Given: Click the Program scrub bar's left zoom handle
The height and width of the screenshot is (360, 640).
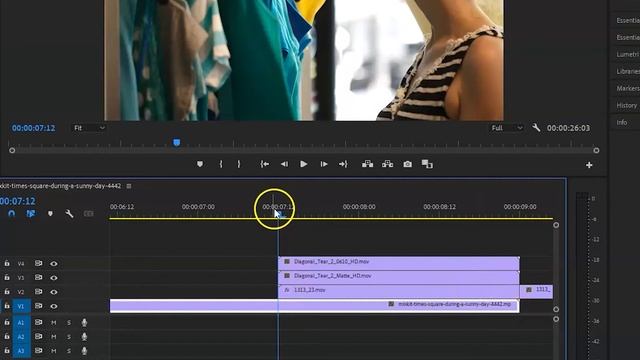Looking at the screenshot, I should [12, 150].
